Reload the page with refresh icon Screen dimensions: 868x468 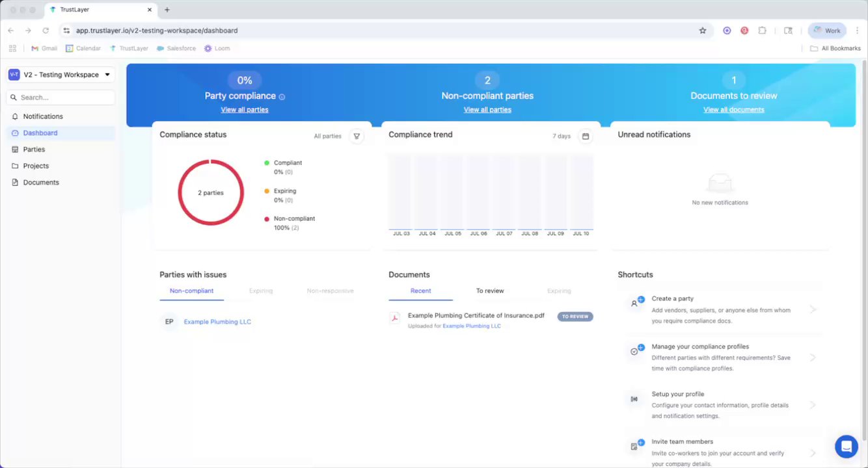point(46,31)
